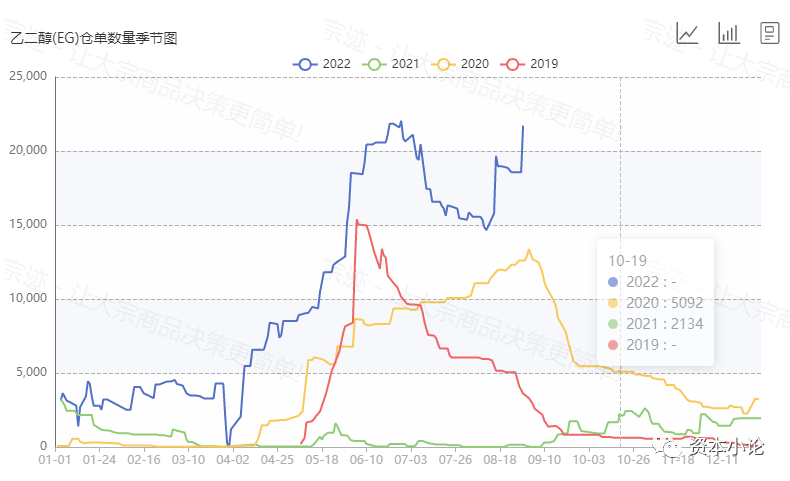Screen dimensions: 790x481
Task: Toggle the 2020 series label
Action: point(474,64)
